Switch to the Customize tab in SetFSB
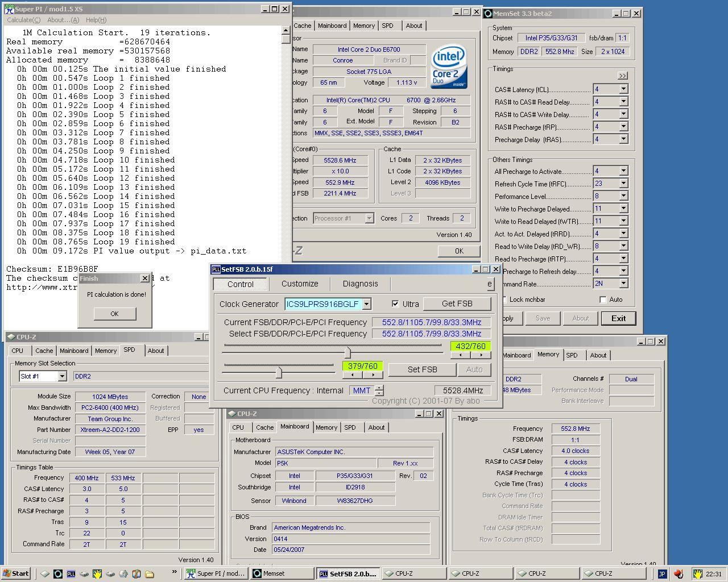The width and height of the screenshot is (728, 582). pyautogui.click(x=300, y=284)
